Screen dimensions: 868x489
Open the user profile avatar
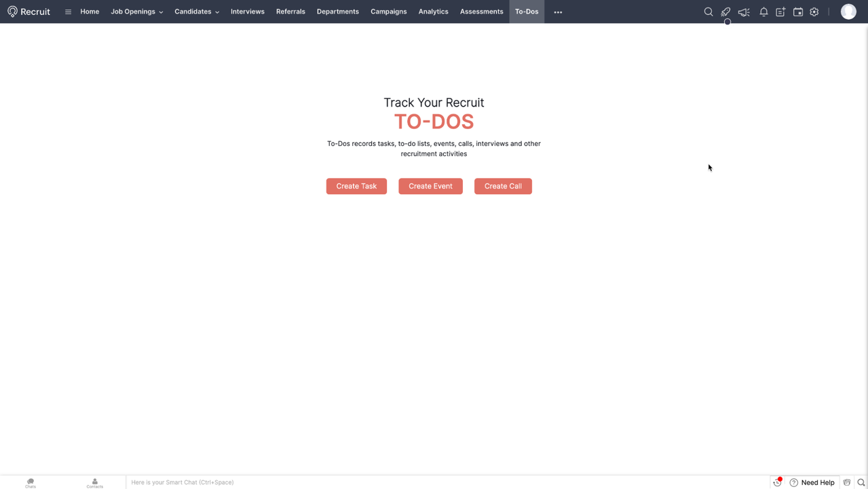[x=848, y=12]
